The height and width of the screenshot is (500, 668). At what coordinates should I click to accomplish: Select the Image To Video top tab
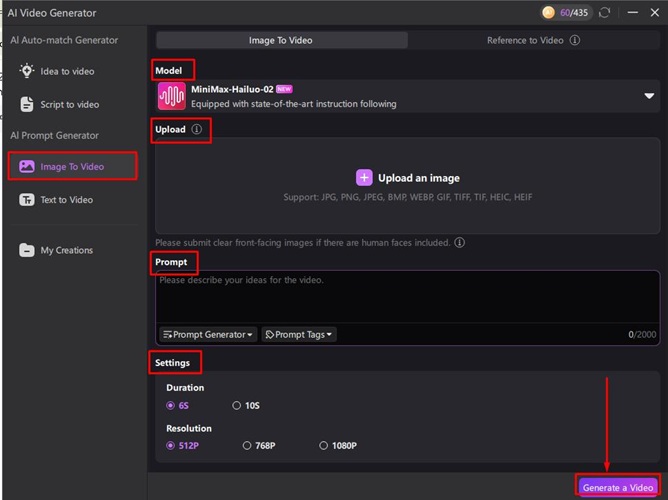tap(281, 41)
